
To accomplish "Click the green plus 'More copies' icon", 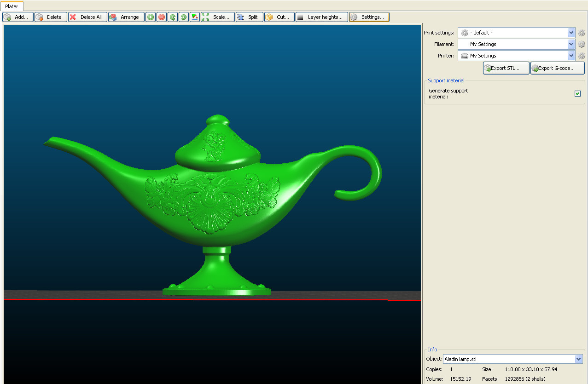I will tap(151, 17).
